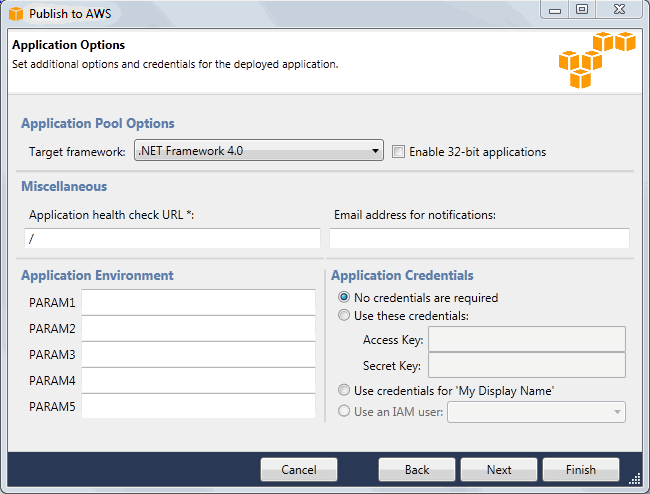Viewport: 650px width, 494px height.
Task: Proceed using the Next button
Action: click(499, 470)
